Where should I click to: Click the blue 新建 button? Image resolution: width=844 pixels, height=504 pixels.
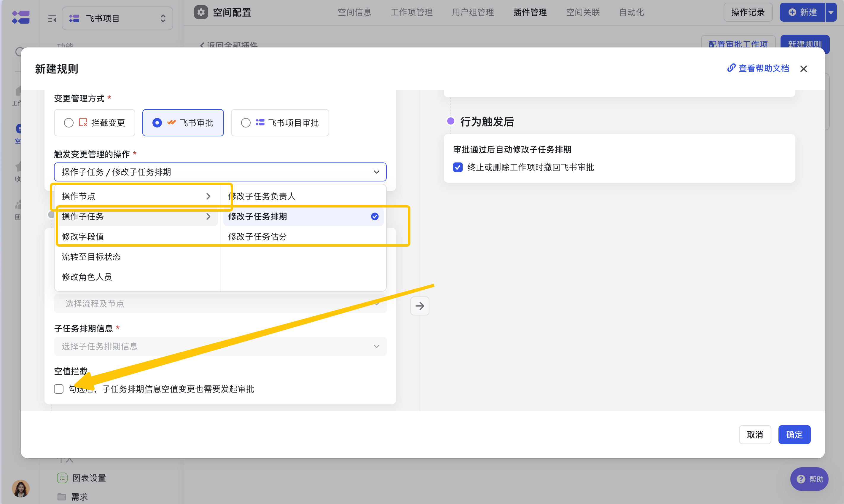click(802, 12)
